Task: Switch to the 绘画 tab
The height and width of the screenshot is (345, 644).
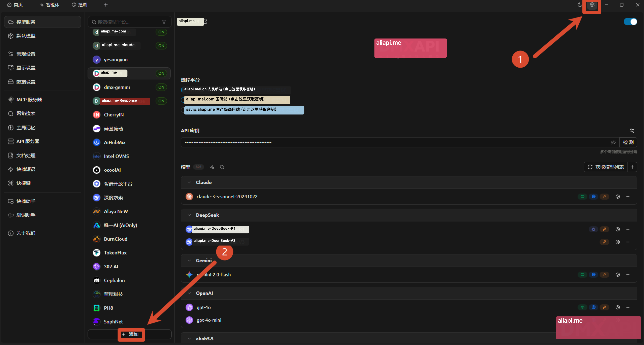Action: pos(79,5)
